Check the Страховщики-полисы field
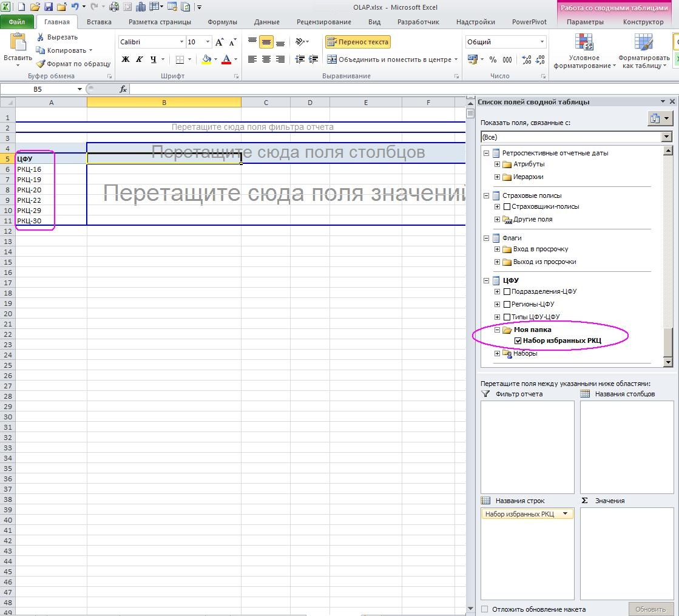This screenshot has width=679, height=616. tap(507, 206)
